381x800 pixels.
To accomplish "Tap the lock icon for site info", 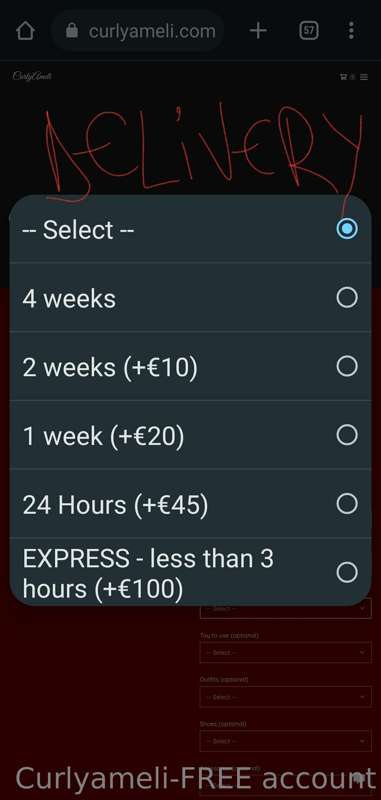I will click(x=72, y=31).
